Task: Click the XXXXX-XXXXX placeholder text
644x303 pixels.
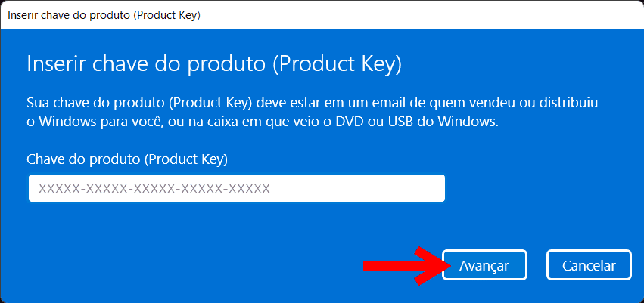Action: pyautogui.click(x=154, y=188)
